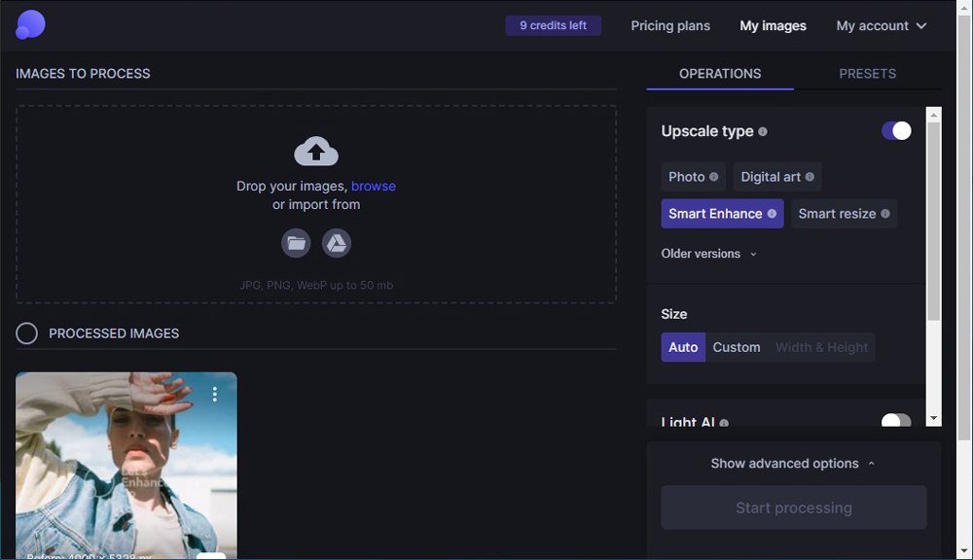Image resolution: width=973 pixels, height=560 pixels.
Task: Import images from the local folder icon
Action: pos(296,243)
